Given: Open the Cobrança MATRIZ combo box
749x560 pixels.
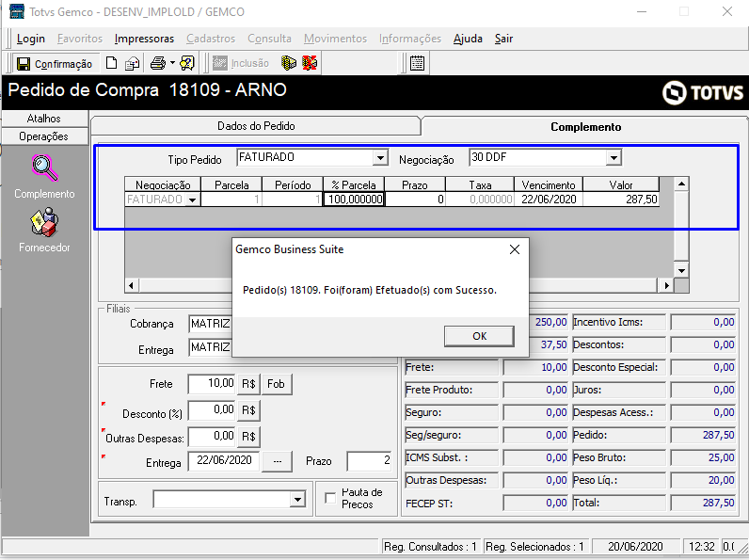Looking at the screenshot, I should pos(210,324).
